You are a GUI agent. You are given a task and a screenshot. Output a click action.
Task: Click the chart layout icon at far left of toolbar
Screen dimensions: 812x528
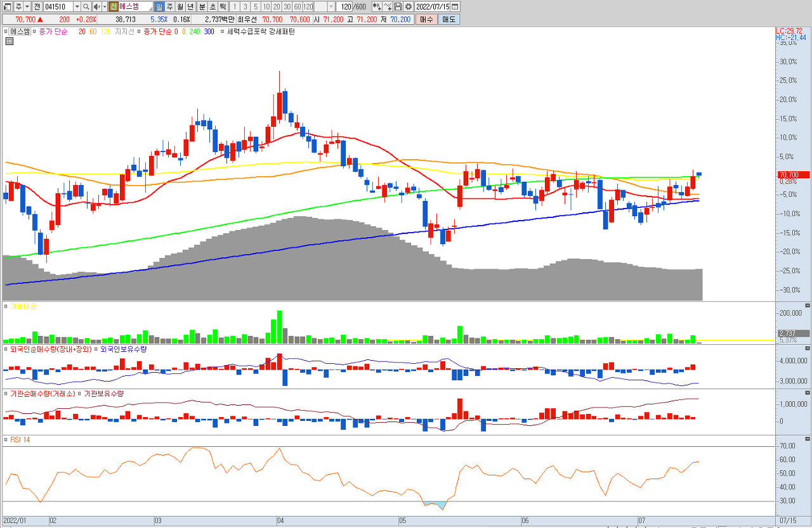click(8, 6)
